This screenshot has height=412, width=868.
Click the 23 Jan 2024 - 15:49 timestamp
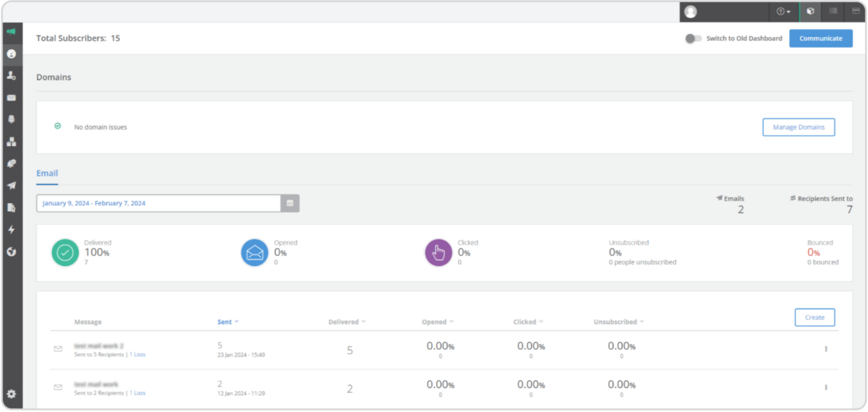[x=242, y=355]
